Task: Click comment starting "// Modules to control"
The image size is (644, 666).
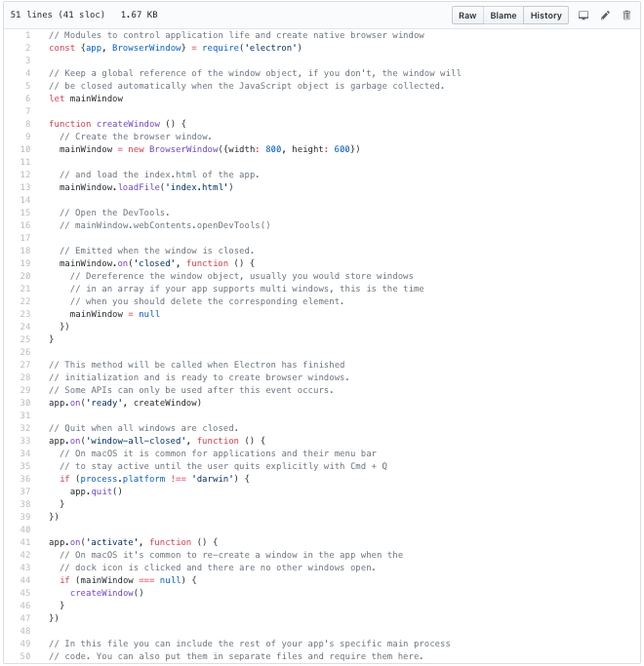Action: 236,35
